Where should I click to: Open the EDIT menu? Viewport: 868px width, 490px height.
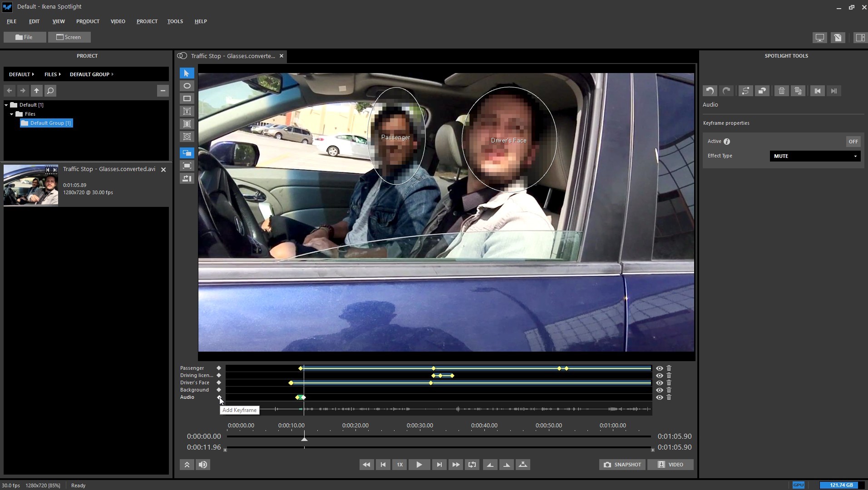(x=34, y=21)
